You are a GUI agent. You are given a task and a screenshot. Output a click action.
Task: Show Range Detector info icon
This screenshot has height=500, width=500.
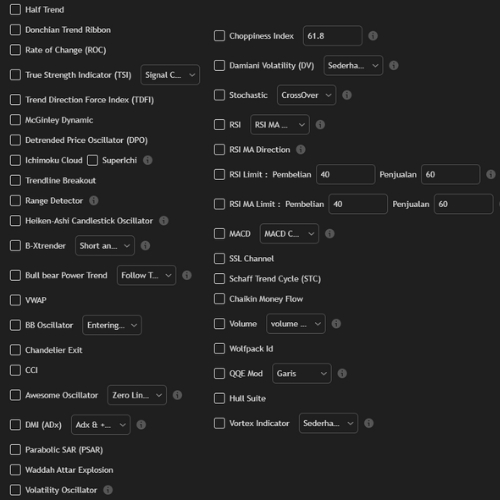93,200
